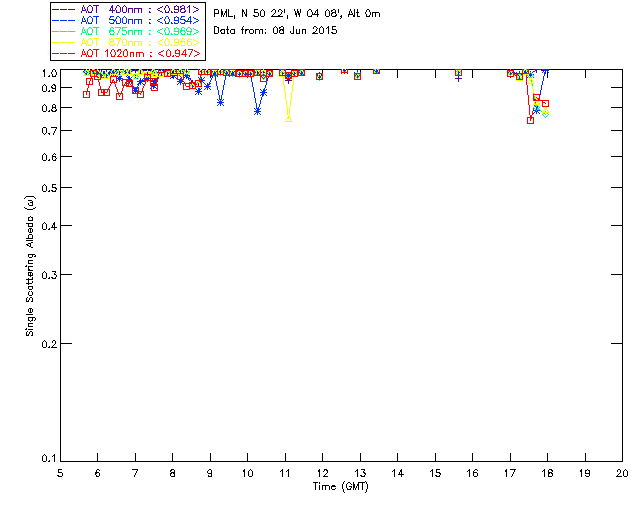This screenshot has width=640, height=512.
Task: Click the y-axis tick label 0.4
Action: [x=49, y=226]
